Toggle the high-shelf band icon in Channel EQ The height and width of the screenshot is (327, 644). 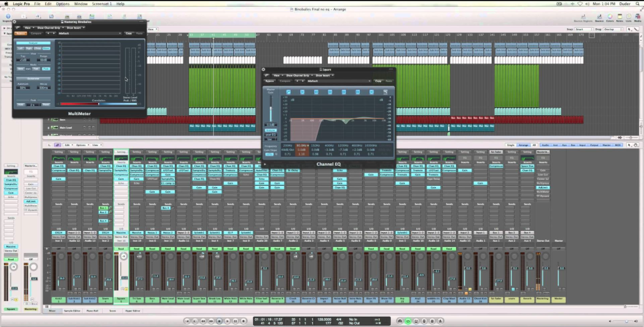coord(371,92)
